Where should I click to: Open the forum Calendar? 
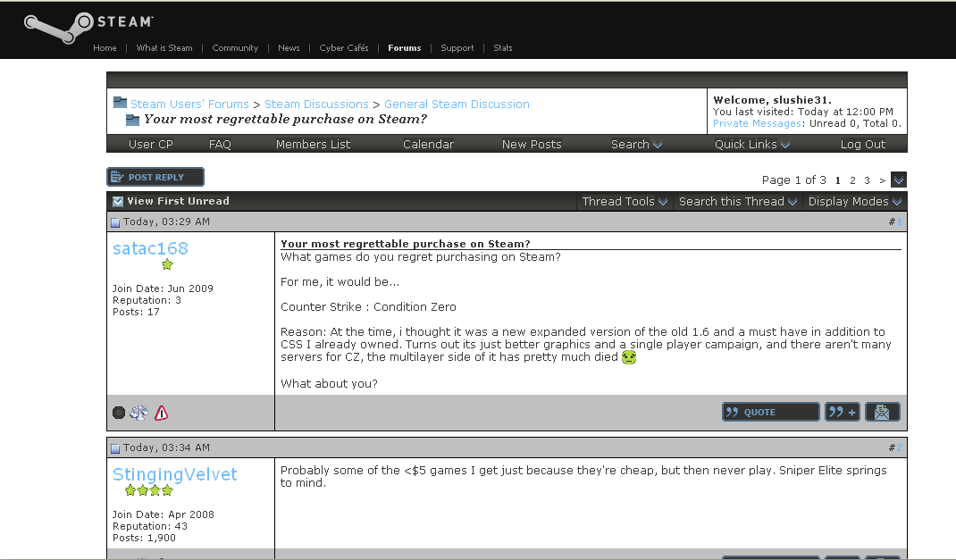tap(428, 145)
